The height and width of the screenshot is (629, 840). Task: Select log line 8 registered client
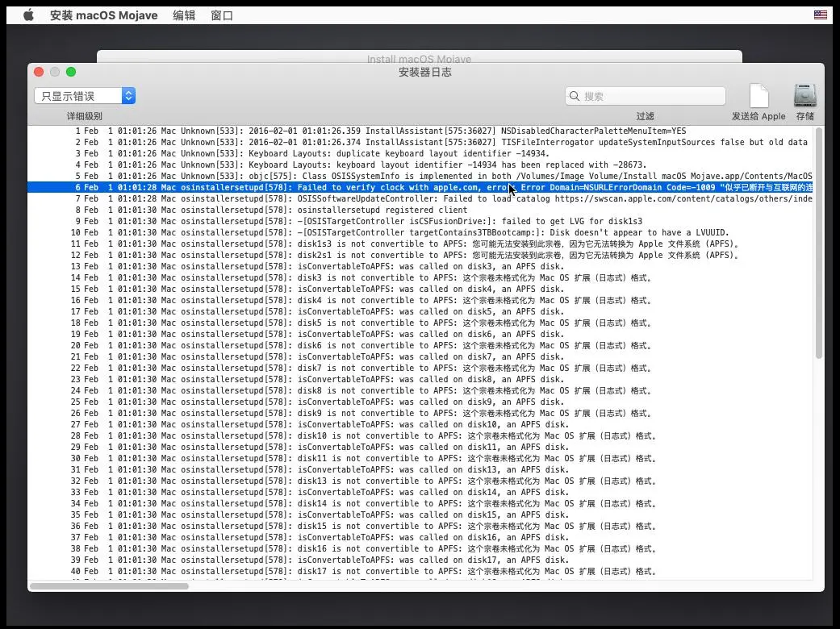click(379, 210)
